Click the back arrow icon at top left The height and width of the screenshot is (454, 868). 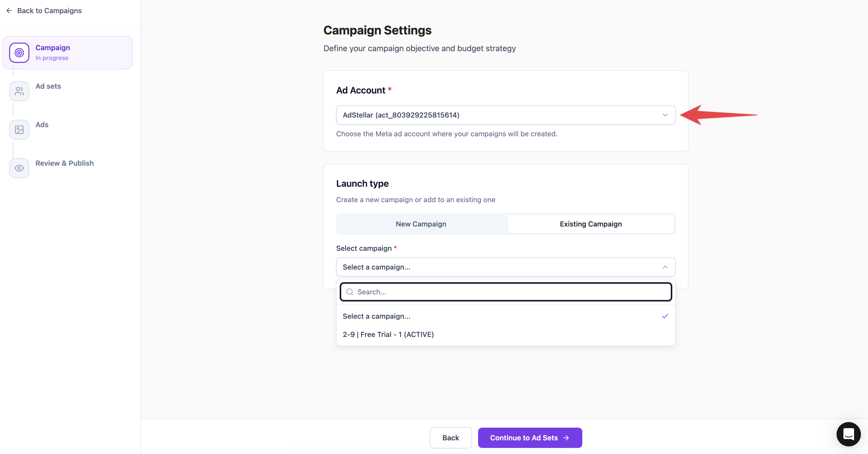9,11
